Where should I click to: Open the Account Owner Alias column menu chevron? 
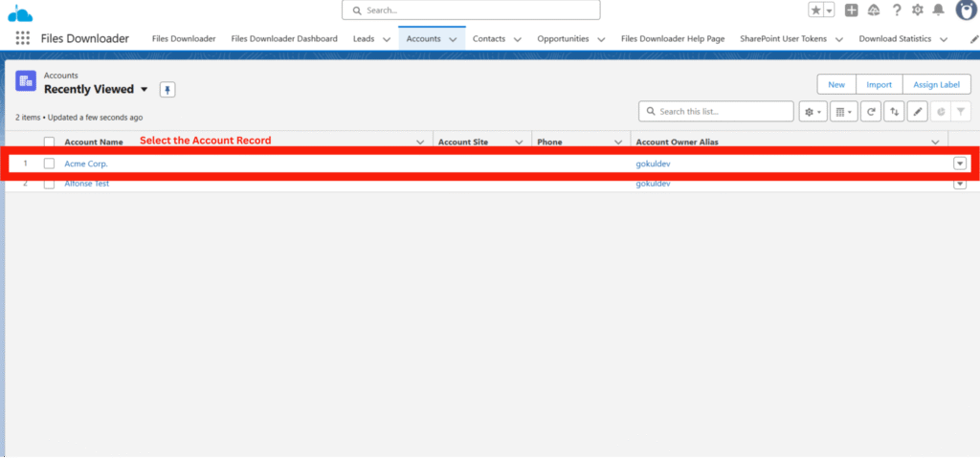[x=935, y=142]
